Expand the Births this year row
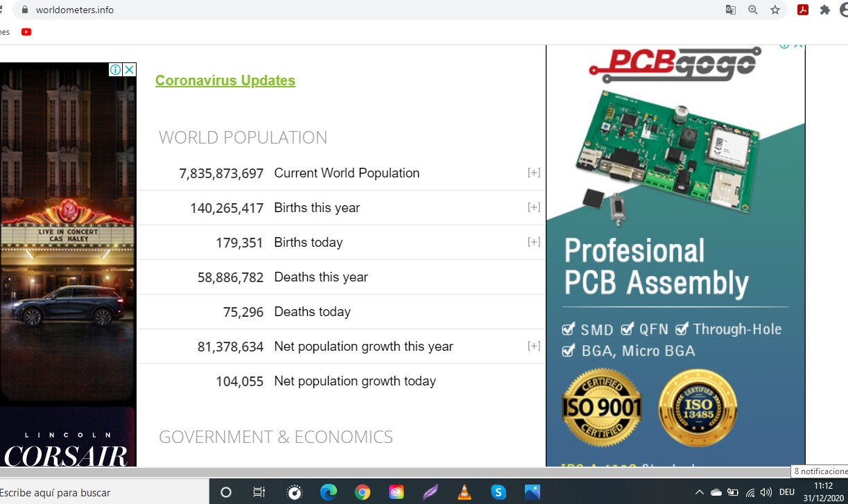 (x=533, y=207)
